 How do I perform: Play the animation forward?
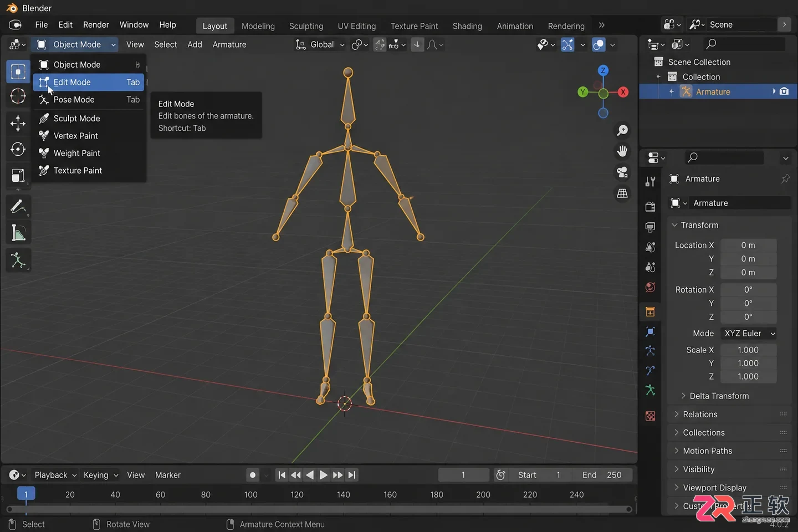(324, 475)
